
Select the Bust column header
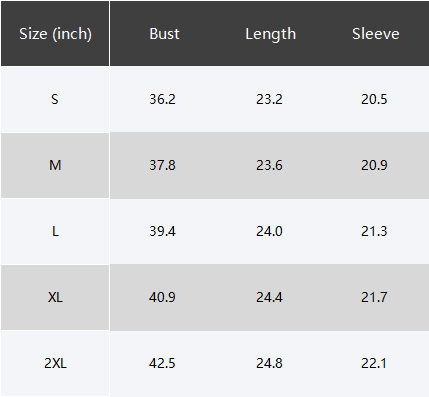coord(164,34)
